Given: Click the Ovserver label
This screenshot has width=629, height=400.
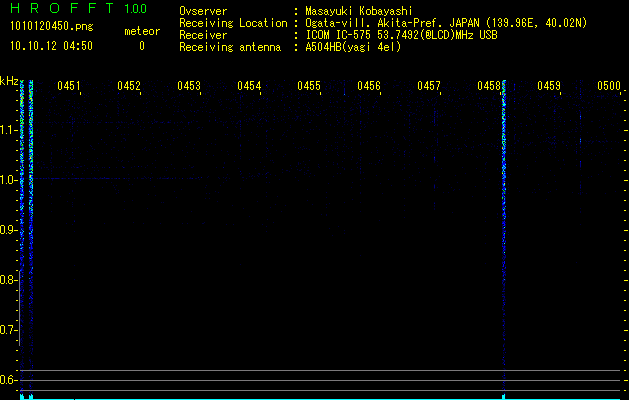Looking at the screenshot, I should 203,11.
